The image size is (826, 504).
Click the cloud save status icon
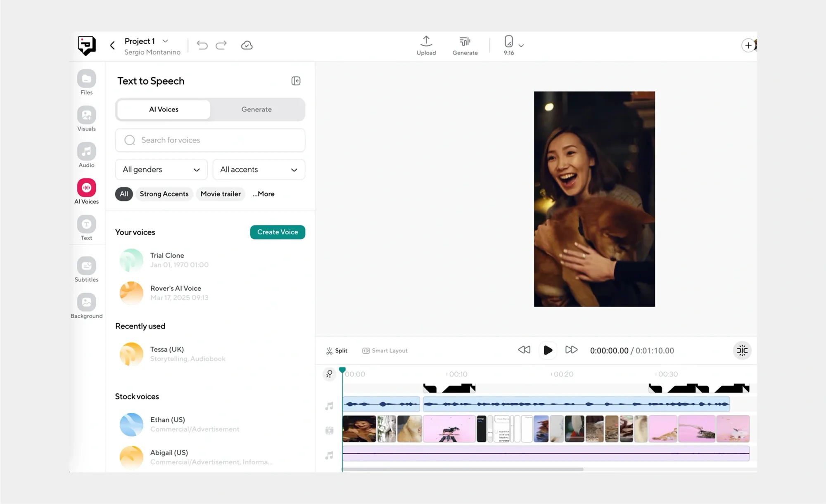tap(247, 45)
